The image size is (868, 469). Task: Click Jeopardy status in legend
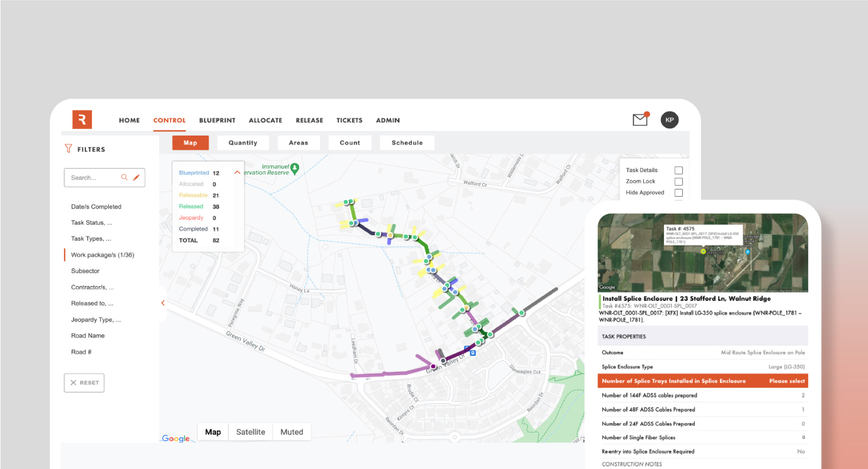tap(191, 218)
